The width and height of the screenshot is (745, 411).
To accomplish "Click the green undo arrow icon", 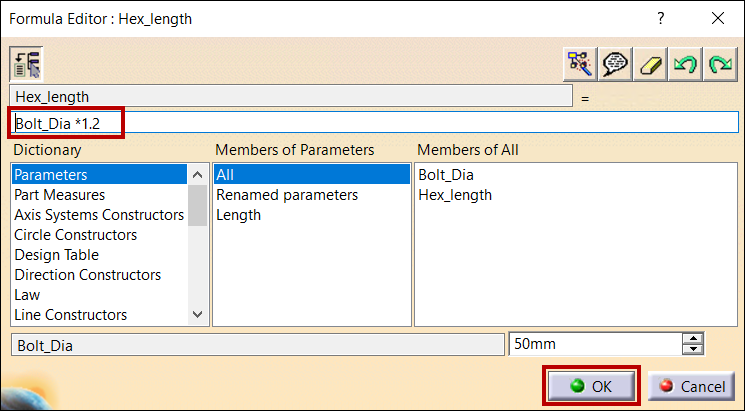I will (685, 63).
